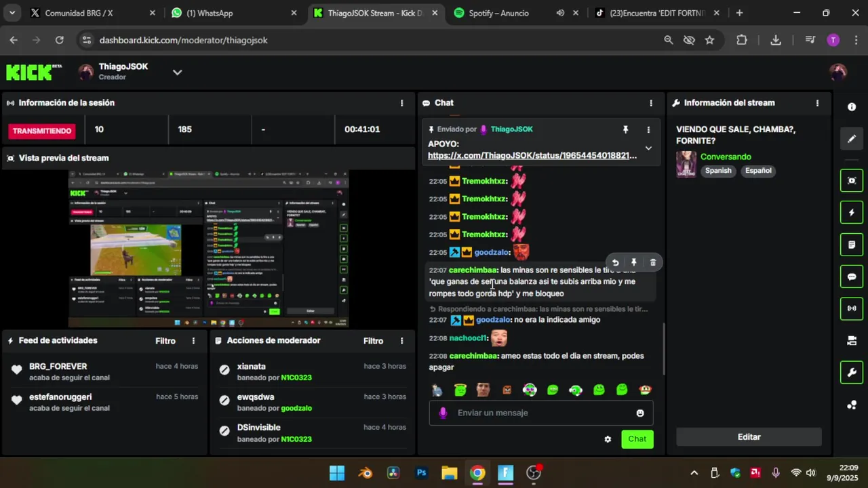The height and width of the screenshot is (488, 868).
Task: Open a new browser tab
Action: pos(739,13)
